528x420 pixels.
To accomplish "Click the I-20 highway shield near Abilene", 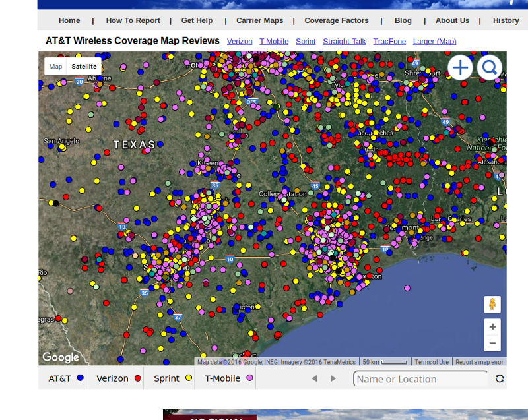I will tap(79, 81).
